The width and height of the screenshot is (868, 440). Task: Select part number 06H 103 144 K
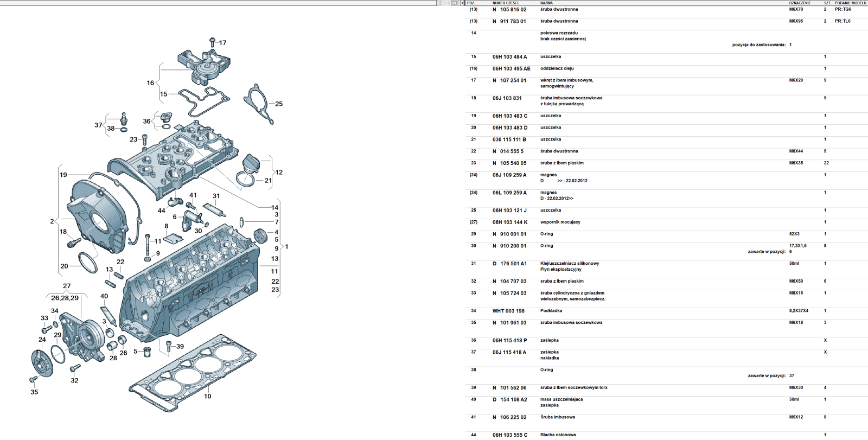tap(509, 222)
